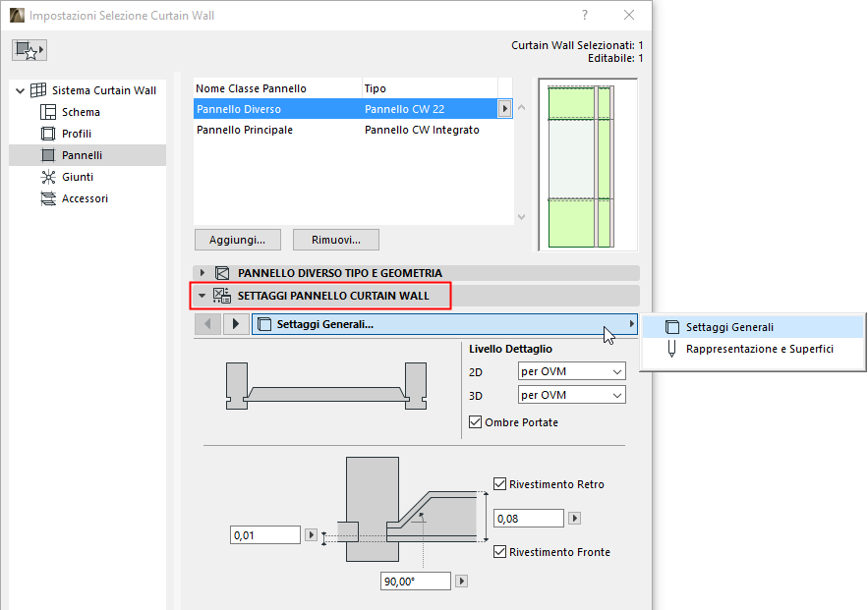Disable the Rivestimento Retro option
This screenshot has height=610, width=868.
(x=500, y=483)
